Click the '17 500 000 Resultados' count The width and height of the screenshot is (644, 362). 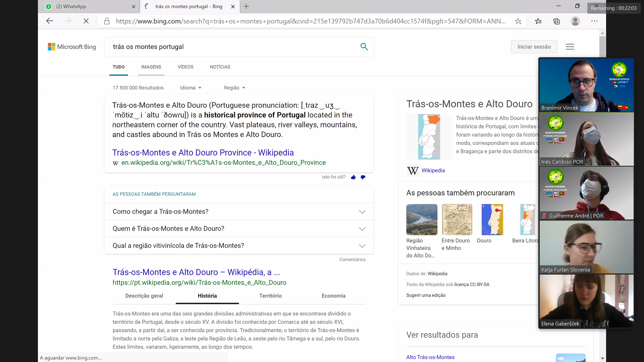[x=138, y=88]
